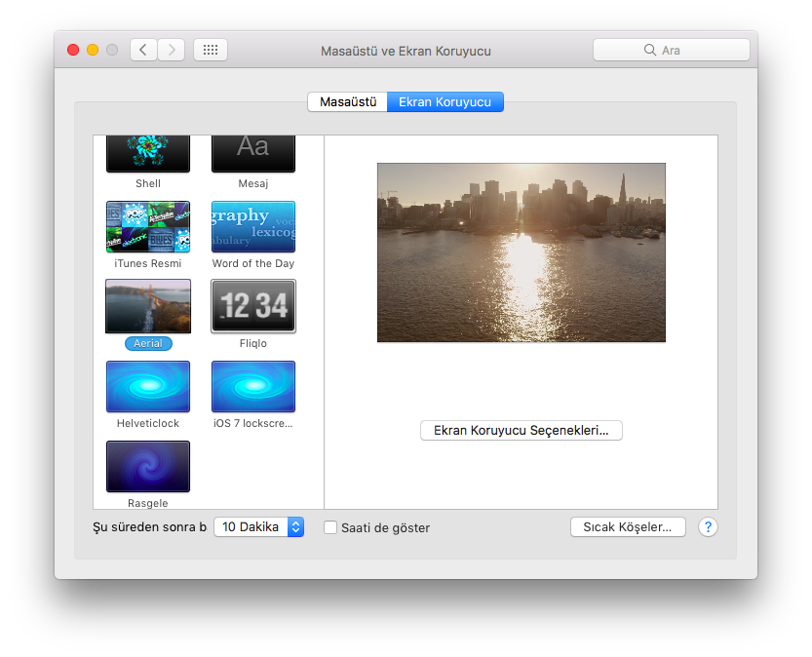Enable the Saati de göster checkbox

tap(330, 527)
